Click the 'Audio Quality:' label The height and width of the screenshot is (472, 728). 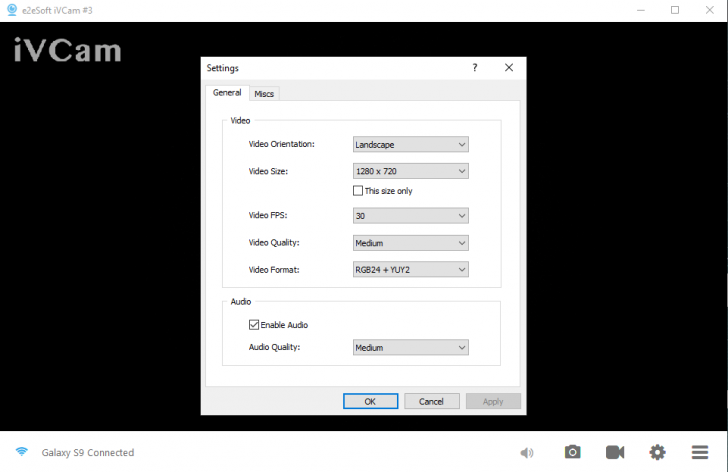pos(274,347)
